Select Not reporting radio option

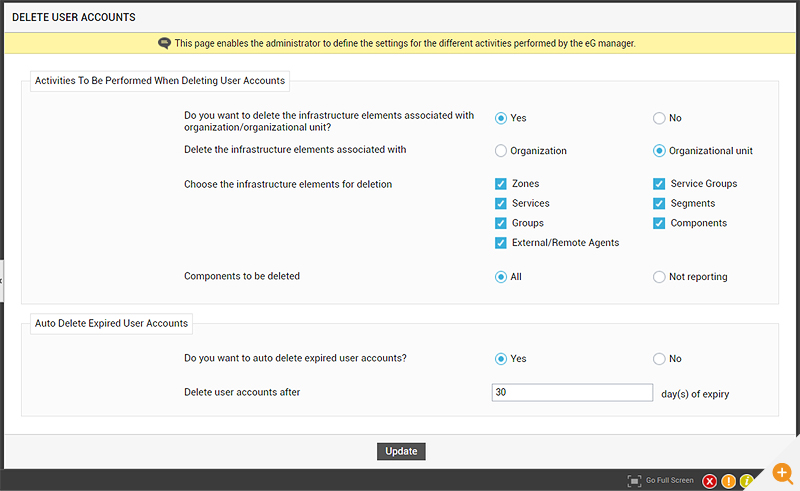659,277
